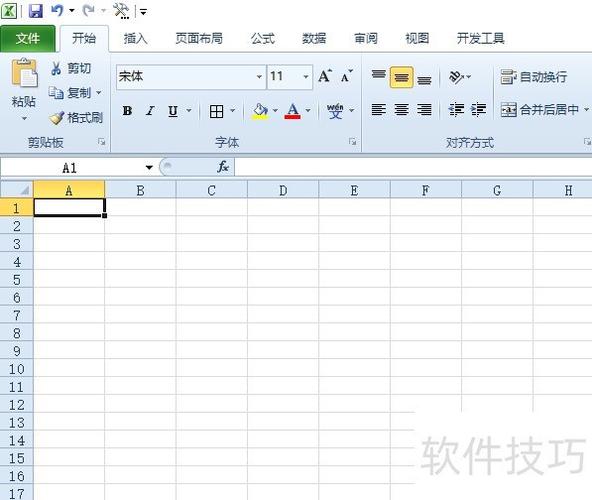Apply fill color paint bucket
Screen dimensions: 592x500
point(260,111)
